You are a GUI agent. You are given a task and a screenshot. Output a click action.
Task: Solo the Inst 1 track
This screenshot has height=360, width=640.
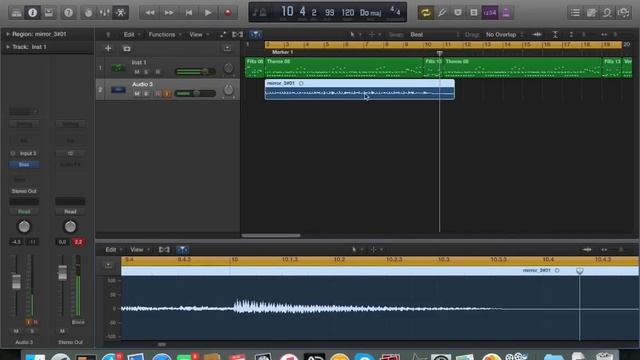[x=146, y=72]
